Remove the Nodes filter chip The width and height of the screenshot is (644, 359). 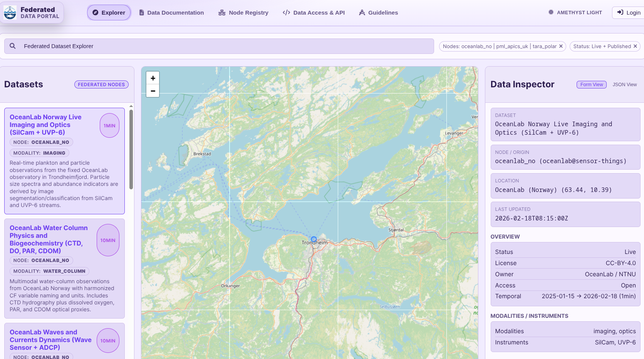[x=561, y=46]
